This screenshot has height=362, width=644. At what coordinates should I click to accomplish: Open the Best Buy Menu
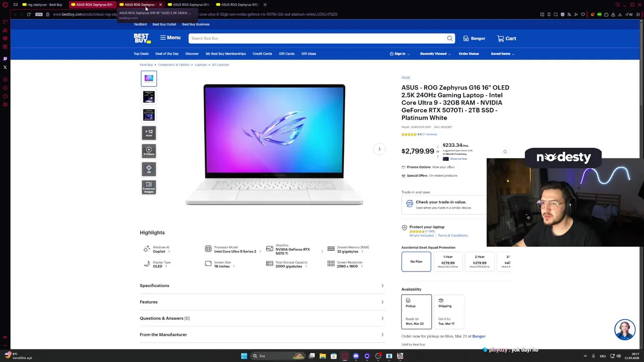pos(170,38)
